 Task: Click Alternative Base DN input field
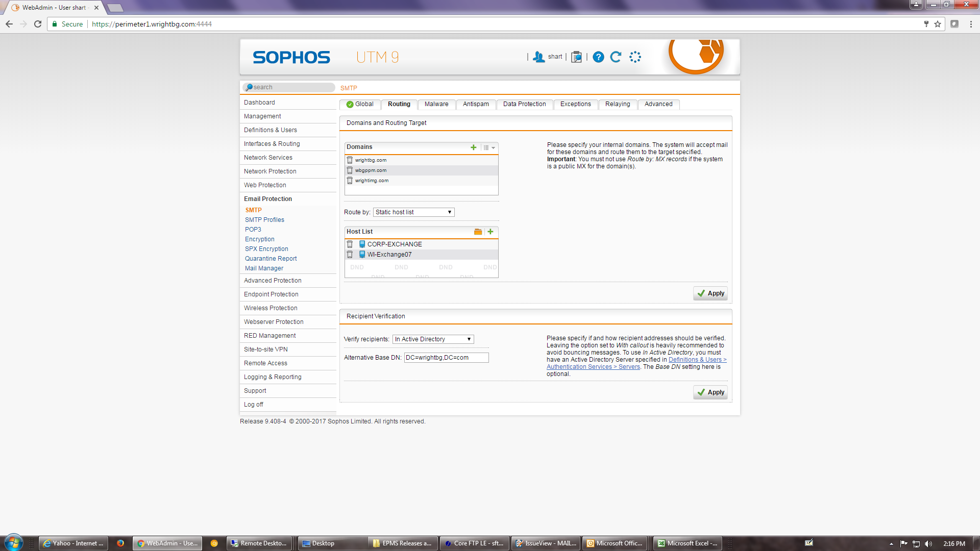tap(446, 358)
